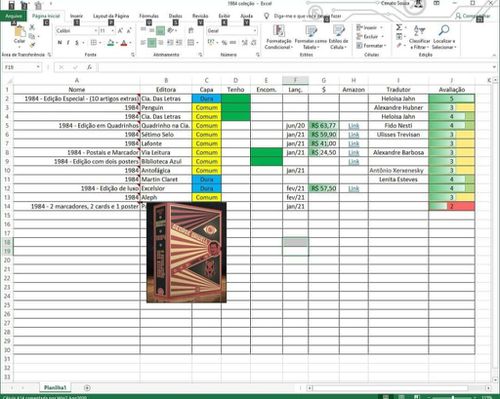Open the Geral number format dropdown

(255, 31)
